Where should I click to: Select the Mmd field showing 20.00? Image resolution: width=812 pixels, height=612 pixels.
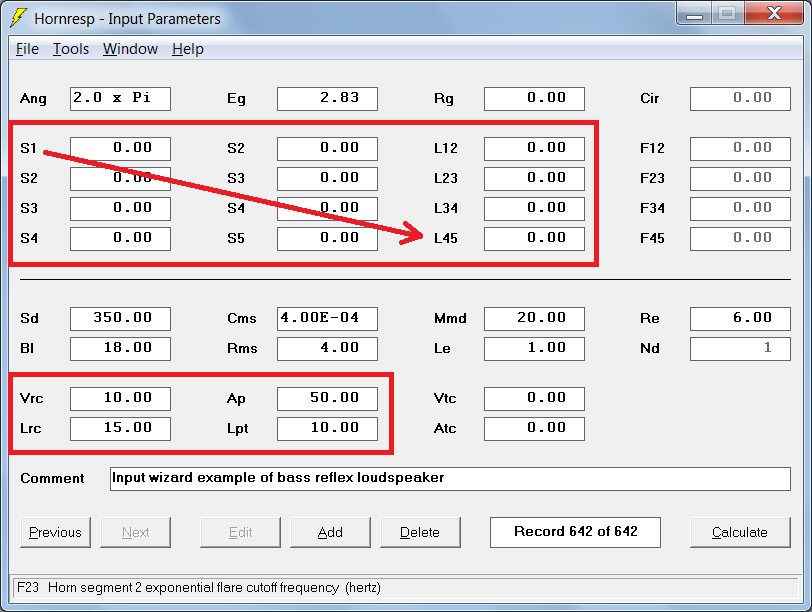click(x=534, y=319)
